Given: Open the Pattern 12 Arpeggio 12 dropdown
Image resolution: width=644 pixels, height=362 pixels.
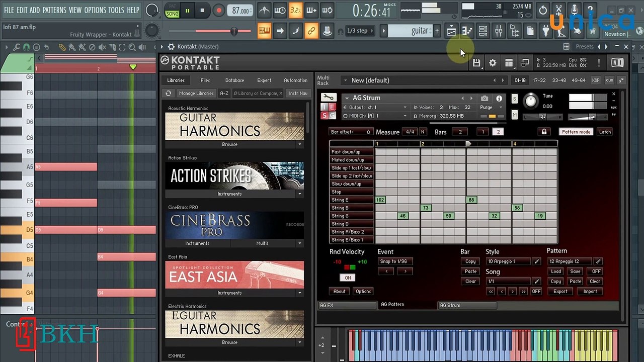Looking at the screenshot, I should (570, 261).
